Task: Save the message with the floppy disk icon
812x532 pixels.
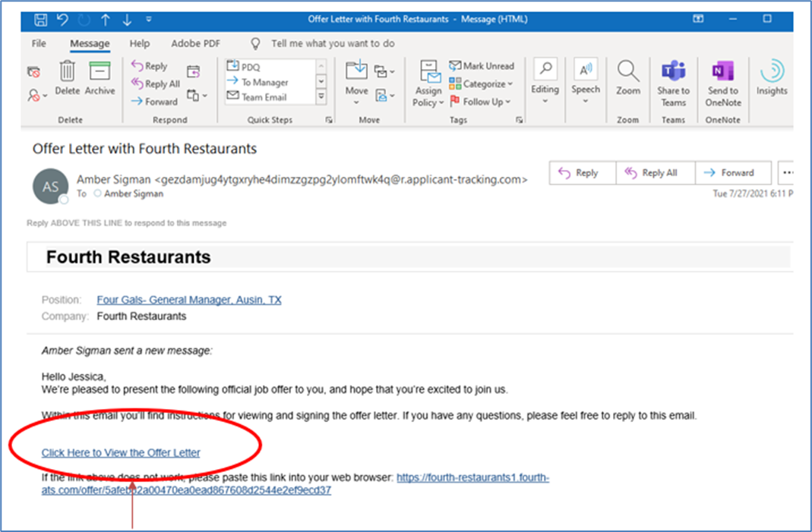Action: (x=40, y=20)
